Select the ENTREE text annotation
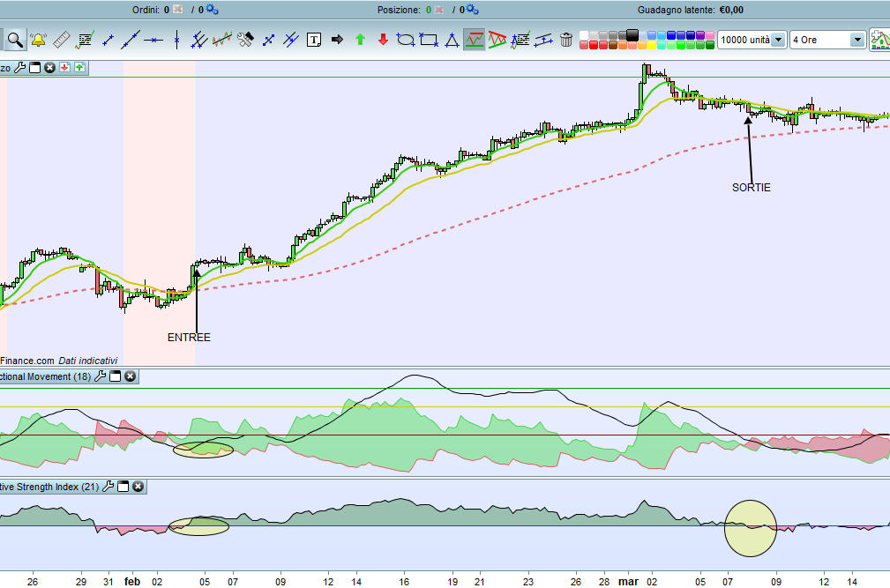890x588 pixels. pos(189,338)
